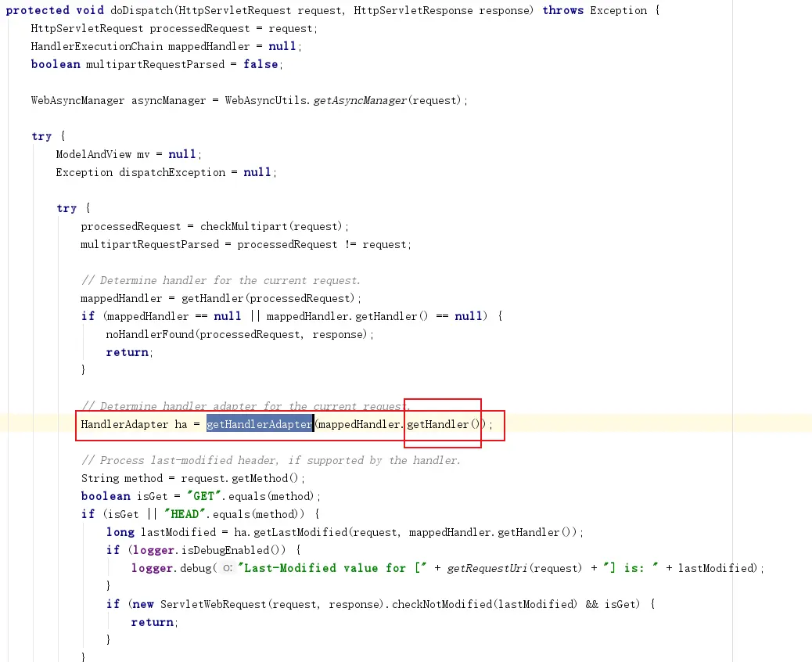This screenshot has width=812, height=662.
Task: Click the checkNotModified method call
Action: click(442, 604)
